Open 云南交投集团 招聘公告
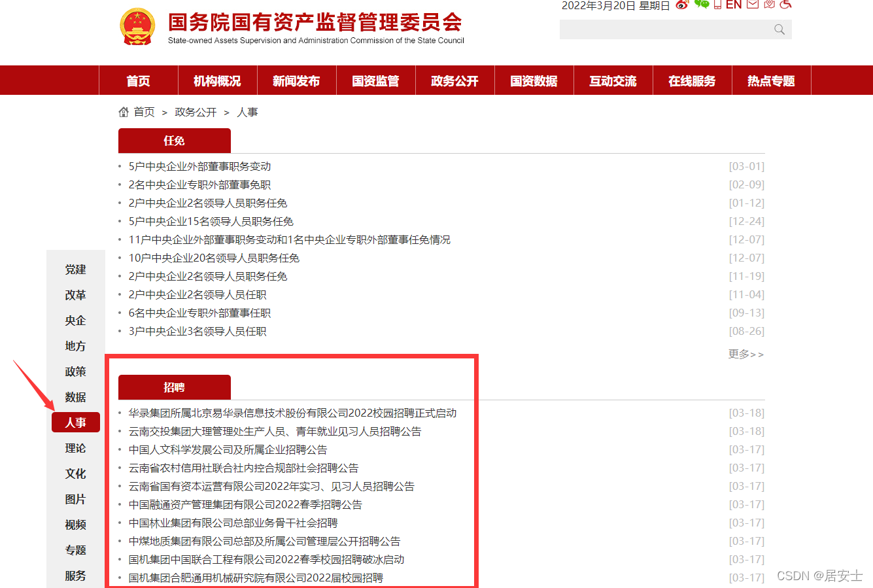This screenshot has height=588, width=873. pos(275,432)
